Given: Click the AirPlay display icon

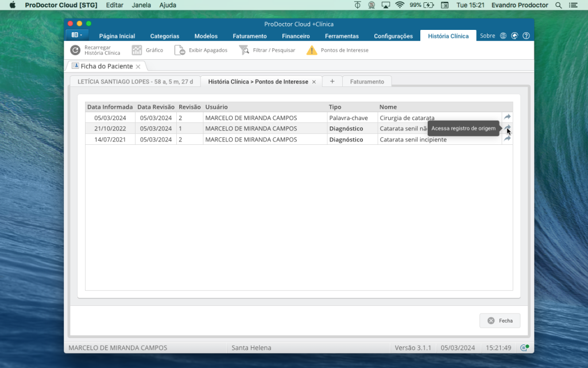Looking at the screenshot, I should (x=385, y=5).
